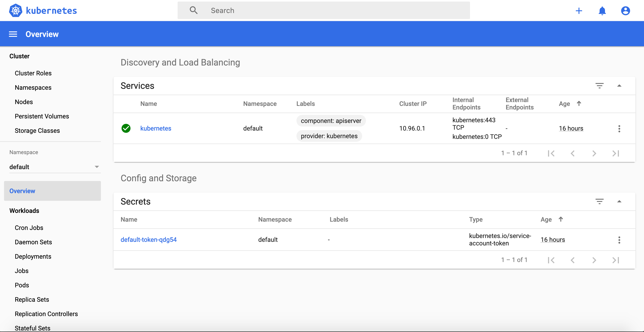Open the user account icon
The height and width of the screenshot is (332, 644).
coord(625,11)
